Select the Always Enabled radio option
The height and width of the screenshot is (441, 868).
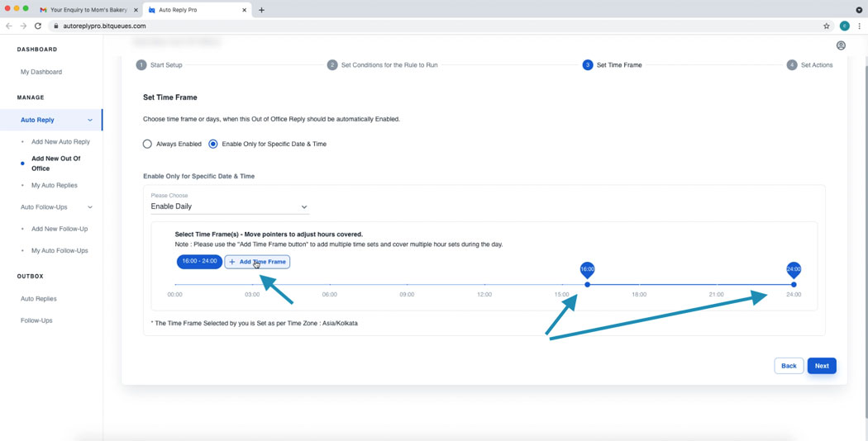tap(147, 144)
